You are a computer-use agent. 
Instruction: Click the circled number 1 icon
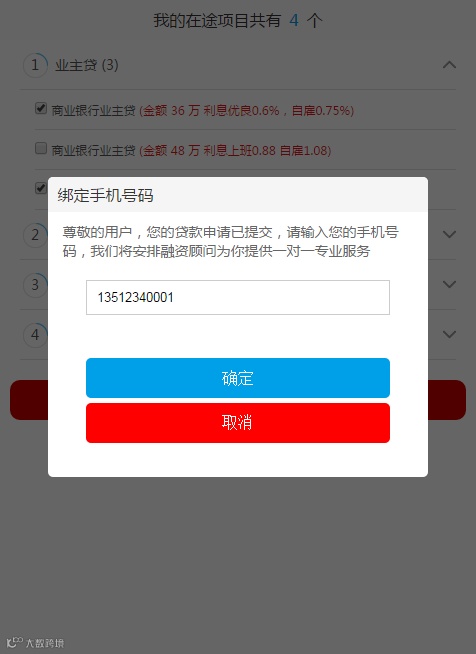coord(35,65)
